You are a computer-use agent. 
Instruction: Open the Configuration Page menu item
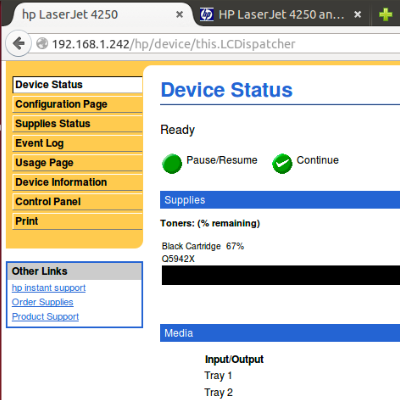(x=77, y=104)
